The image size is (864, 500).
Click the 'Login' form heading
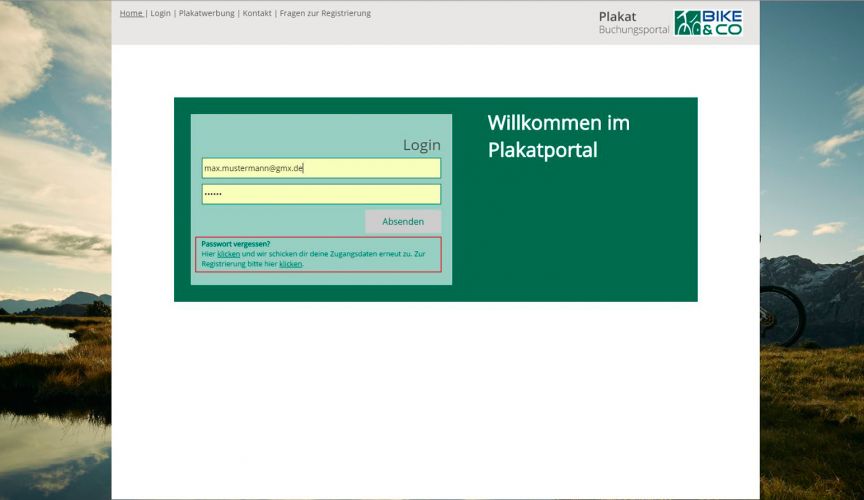click(421, 145)
